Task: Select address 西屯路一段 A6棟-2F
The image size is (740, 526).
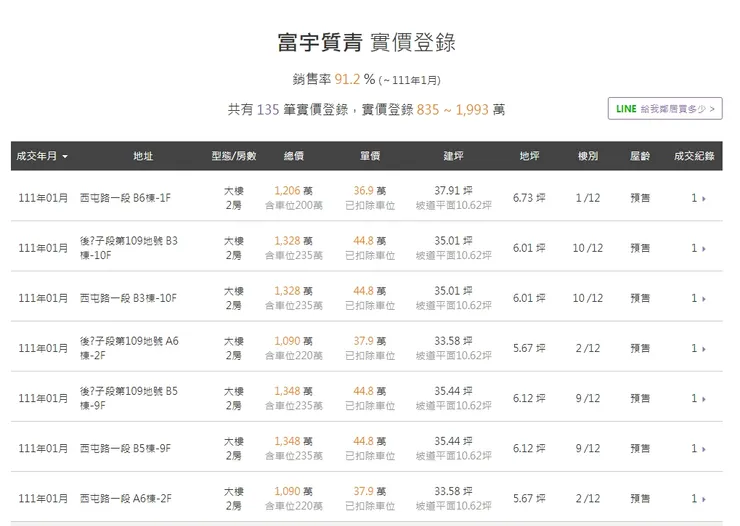Action: pos(126,498)
